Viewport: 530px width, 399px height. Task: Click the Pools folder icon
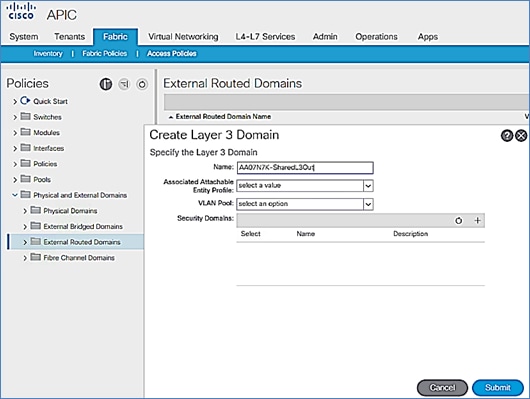point(25,179)
